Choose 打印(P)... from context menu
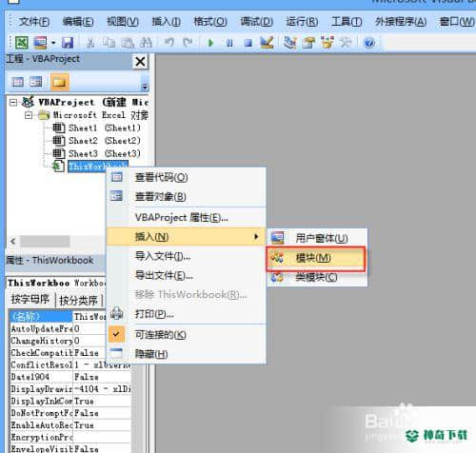This screenshot has height=453, width=476. 187,314
